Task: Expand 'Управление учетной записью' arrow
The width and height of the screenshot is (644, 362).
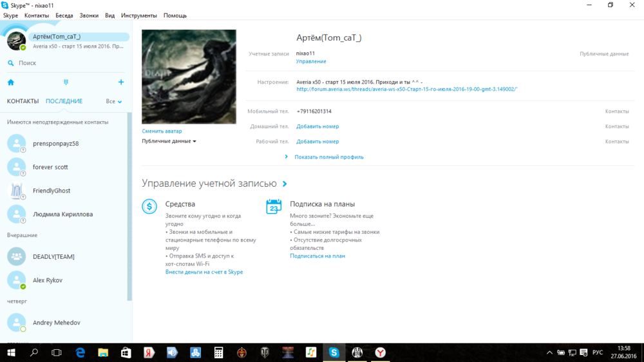Action: coord(285,184)
